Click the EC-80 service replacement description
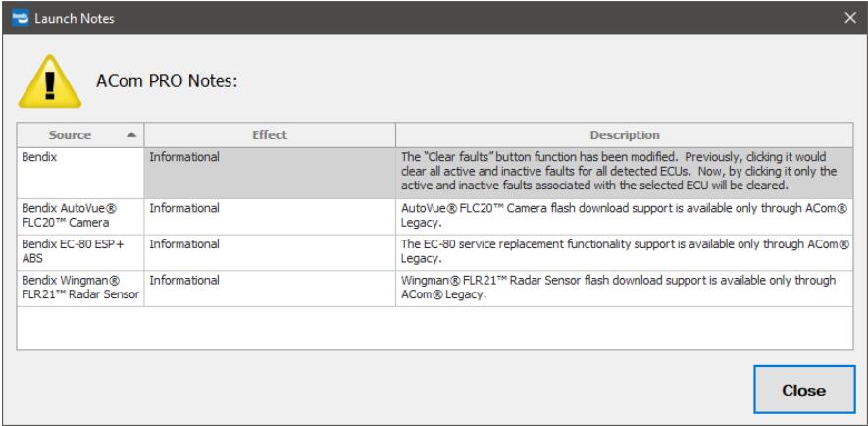 (x=625, y=252)
